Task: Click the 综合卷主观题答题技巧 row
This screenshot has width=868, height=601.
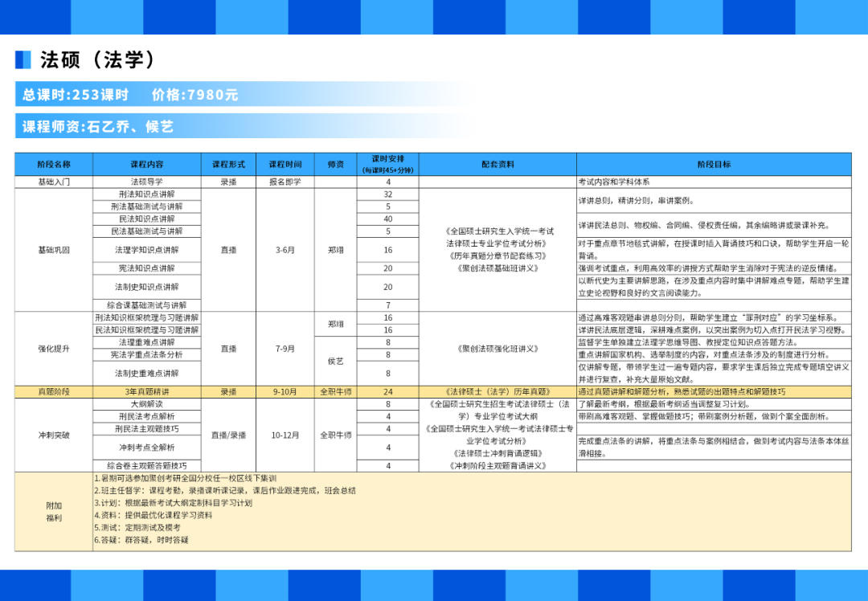Action: click(147, 466)
